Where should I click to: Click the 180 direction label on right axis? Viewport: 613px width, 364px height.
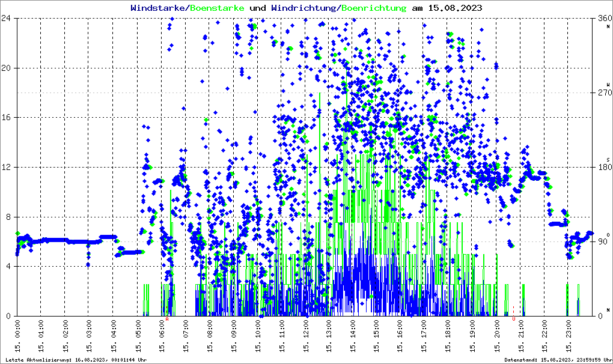[603, 167]
